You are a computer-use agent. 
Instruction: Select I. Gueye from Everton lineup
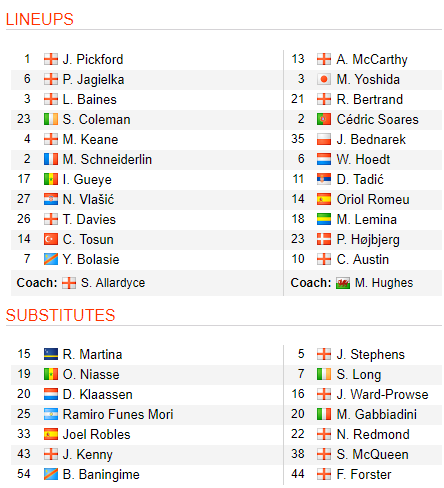pos(87,179)
